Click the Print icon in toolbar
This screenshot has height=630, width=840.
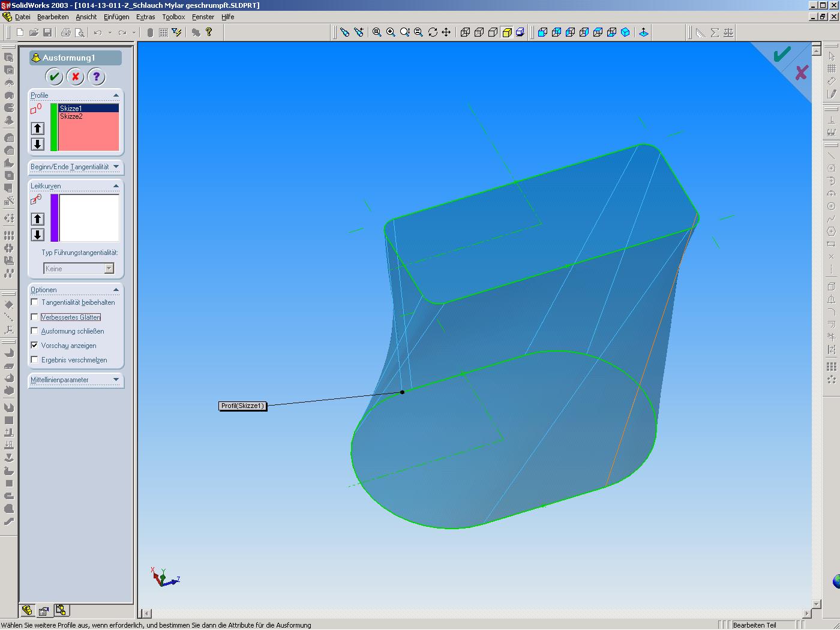65,32
